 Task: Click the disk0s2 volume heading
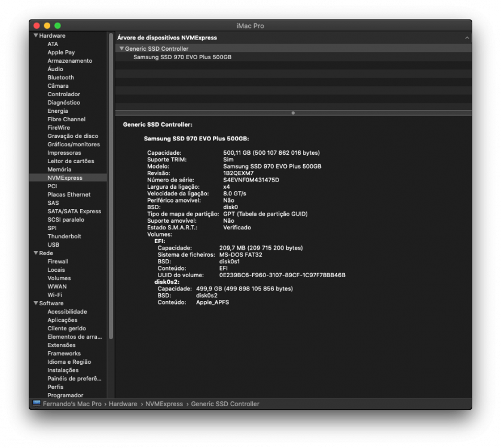[x=167, y=281]
